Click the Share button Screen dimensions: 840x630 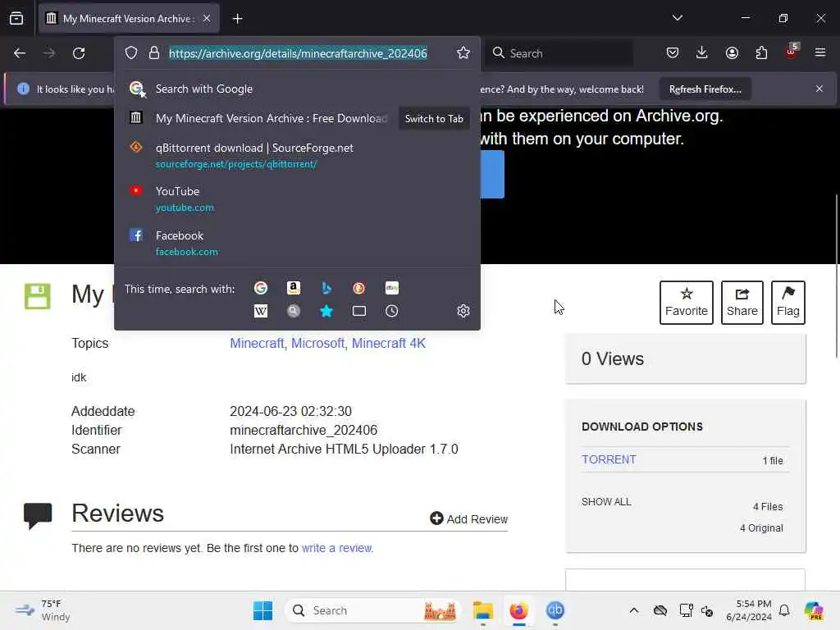(742, 303)
